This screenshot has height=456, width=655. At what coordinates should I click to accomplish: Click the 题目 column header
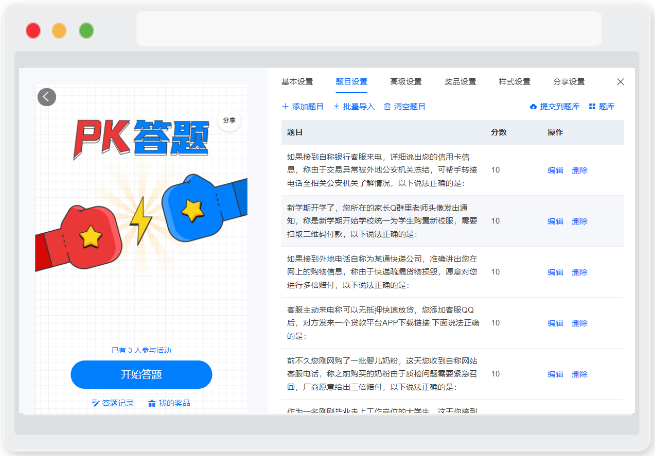[x=294, y=132]
